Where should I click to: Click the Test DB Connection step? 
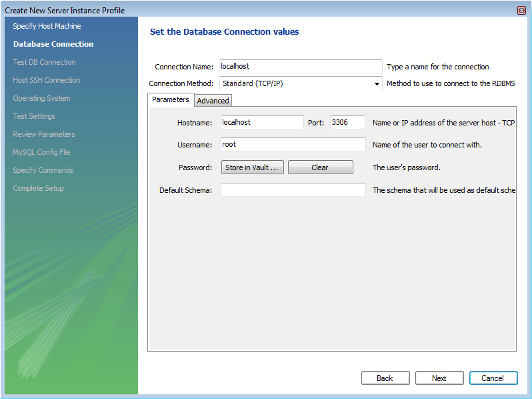click(x=44, y=62)
